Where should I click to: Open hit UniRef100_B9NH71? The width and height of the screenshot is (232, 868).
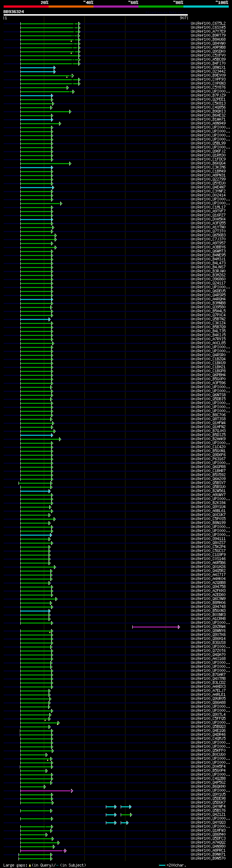(x=208, y=854)
